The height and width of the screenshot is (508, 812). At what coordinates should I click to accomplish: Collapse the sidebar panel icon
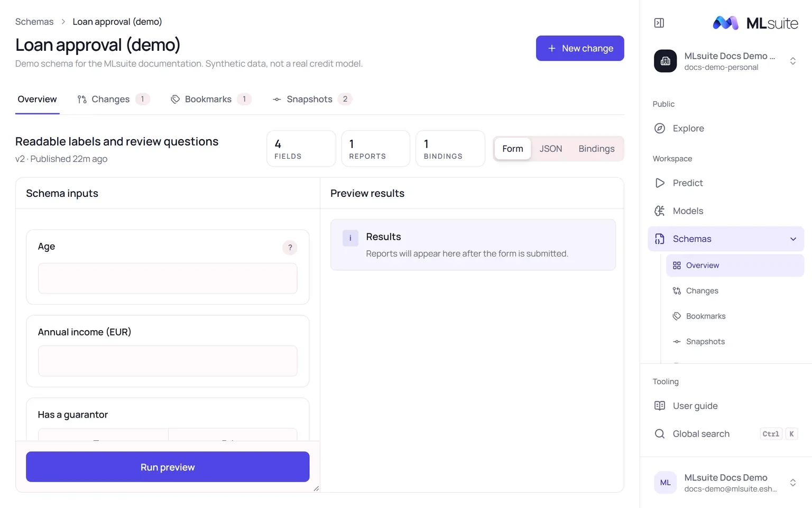click(659, 23)
